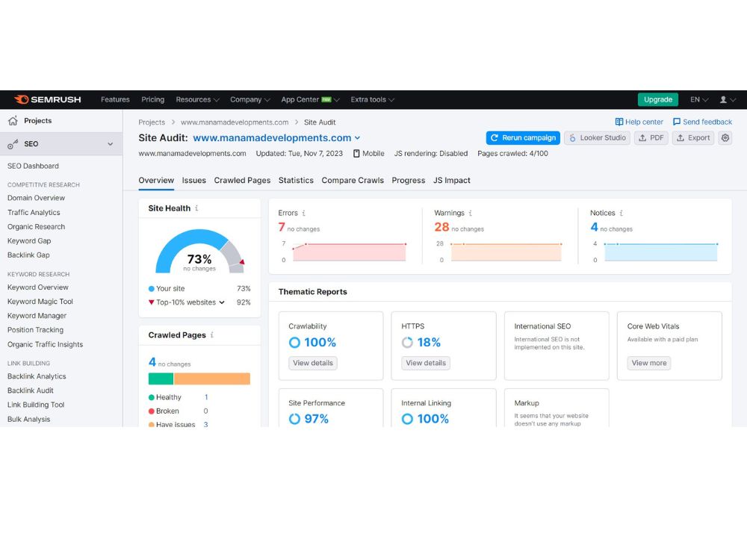This screenshot has height=560, width=747.
Task: Click the green Healthy segment of crawled bar
Action: click(x=161, y=379)
